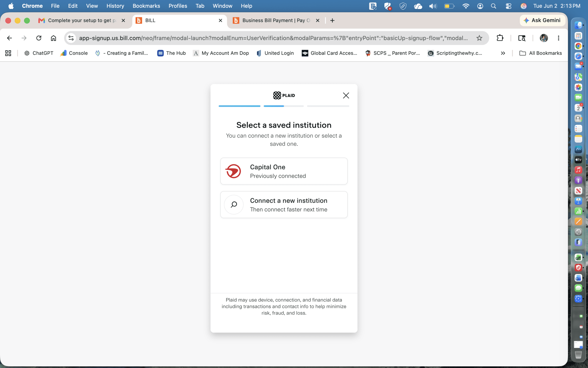The image size is (588, 368).
Task: Click the Ask Gemini button
Action: point(542,20)
